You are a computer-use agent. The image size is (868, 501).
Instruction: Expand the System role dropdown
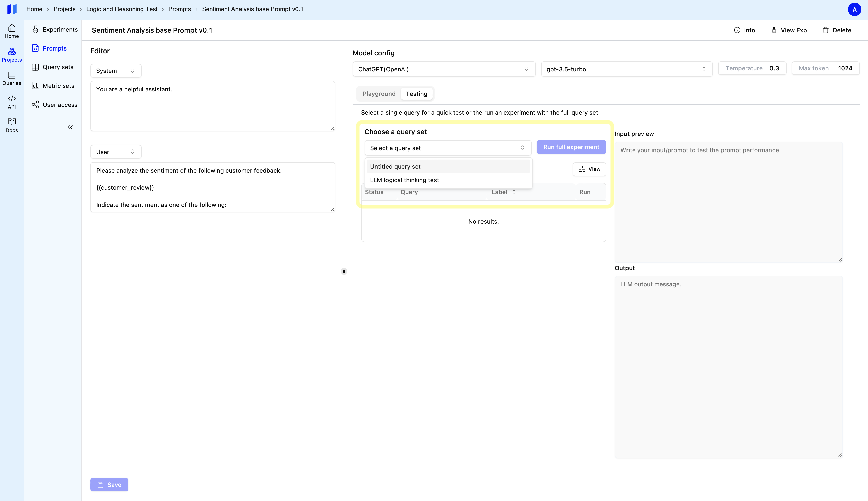click(x=116, y=71)
